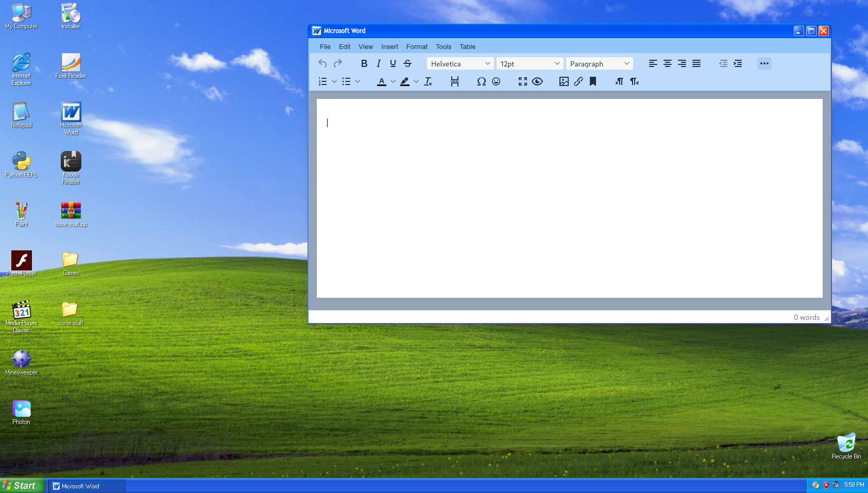Select the Flash Player desktop icon
The width and height of the screenshot is (868, 493).
click(x=21, y=263)
